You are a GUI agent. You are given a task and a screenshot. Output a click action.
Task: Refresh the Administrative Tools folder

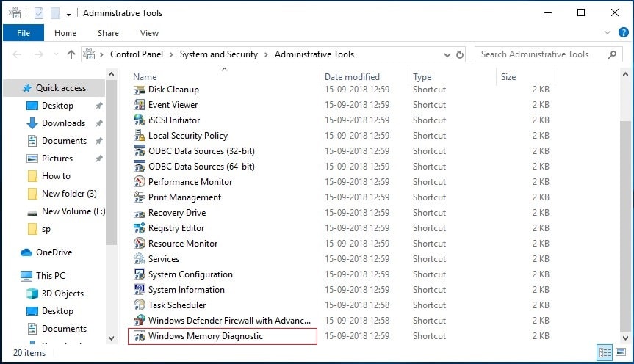[460, 54]
